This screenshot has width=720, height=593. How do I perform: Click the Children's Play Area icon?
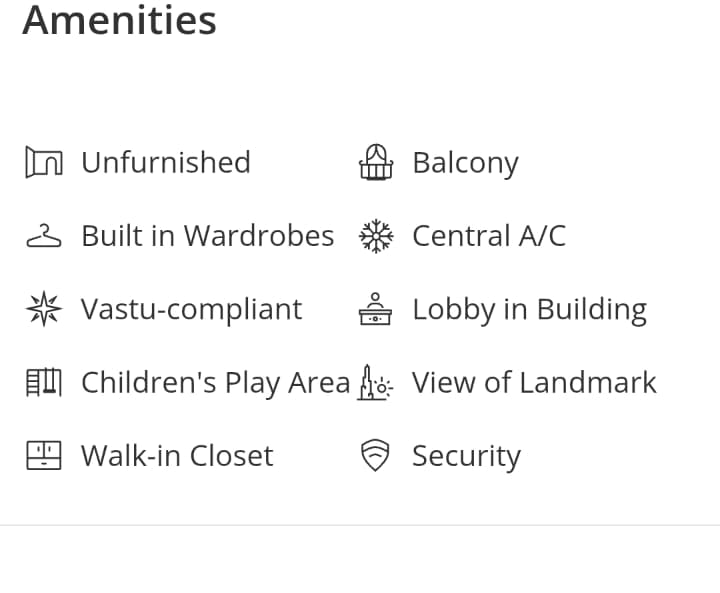tap(43, 382)
